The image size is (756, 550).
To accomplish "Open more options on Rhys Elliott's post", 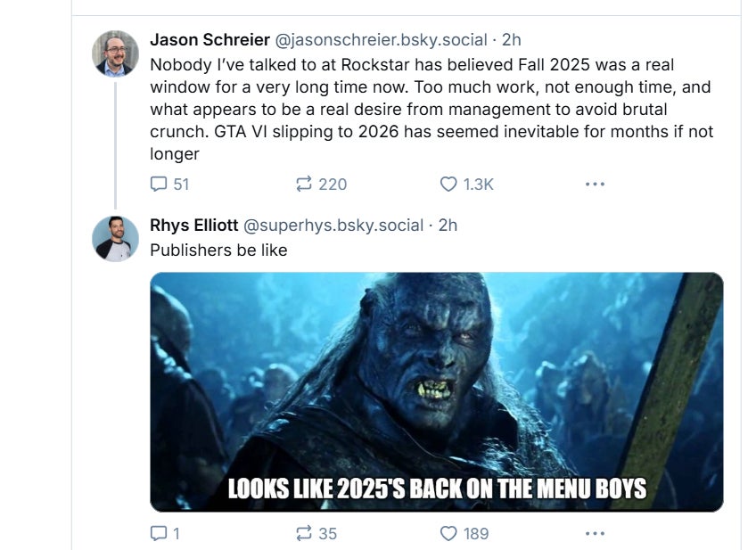I will 595,533.
